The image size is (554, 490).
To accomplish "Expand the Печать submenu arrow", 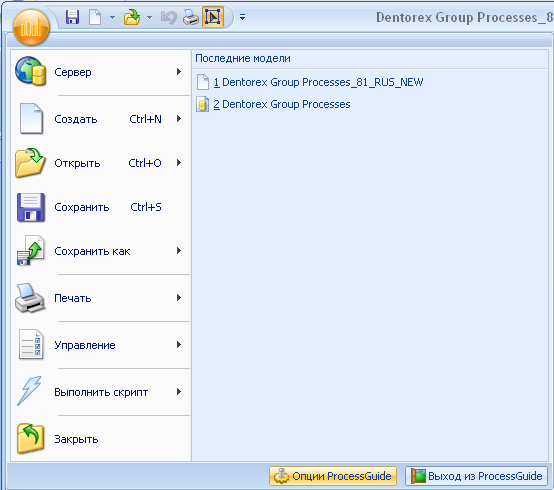I will (179, 298).
